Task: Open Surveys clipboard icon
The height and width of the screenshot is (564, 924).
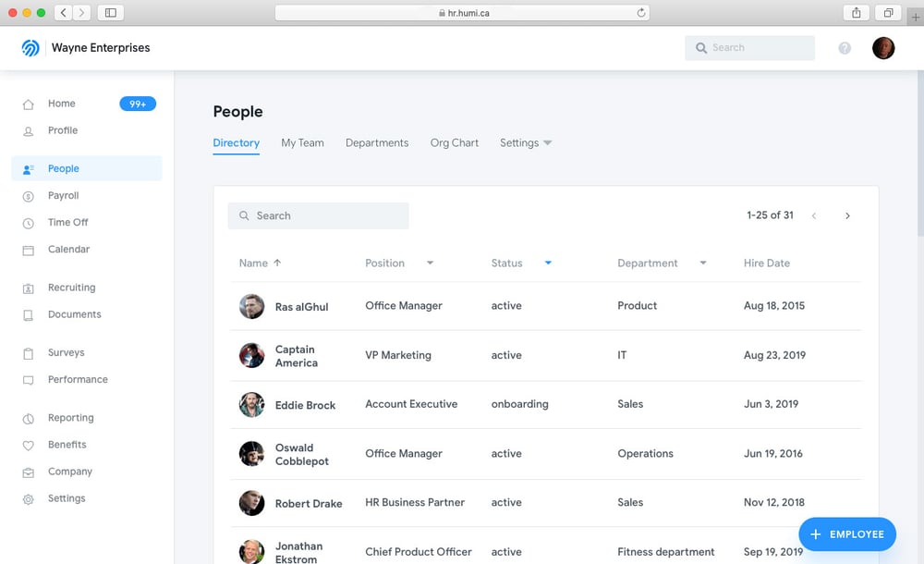Action: (x=29, y=353)
